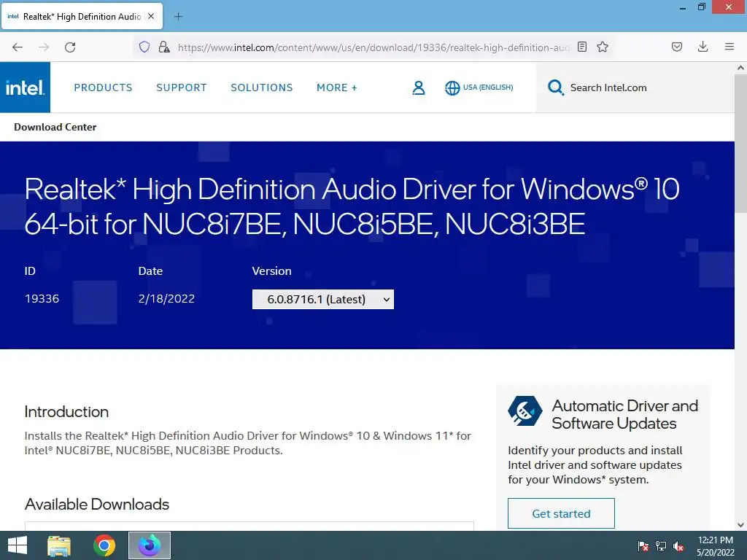This screenshot has height=560, width=747.
Task: Click the muted volume tray icon
Action: pyautogui.click(x=678, y=546)
